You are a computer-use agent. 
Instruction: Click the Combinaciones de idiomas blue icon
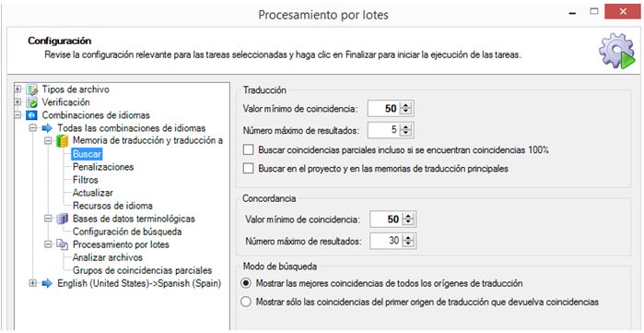point(31,115)
